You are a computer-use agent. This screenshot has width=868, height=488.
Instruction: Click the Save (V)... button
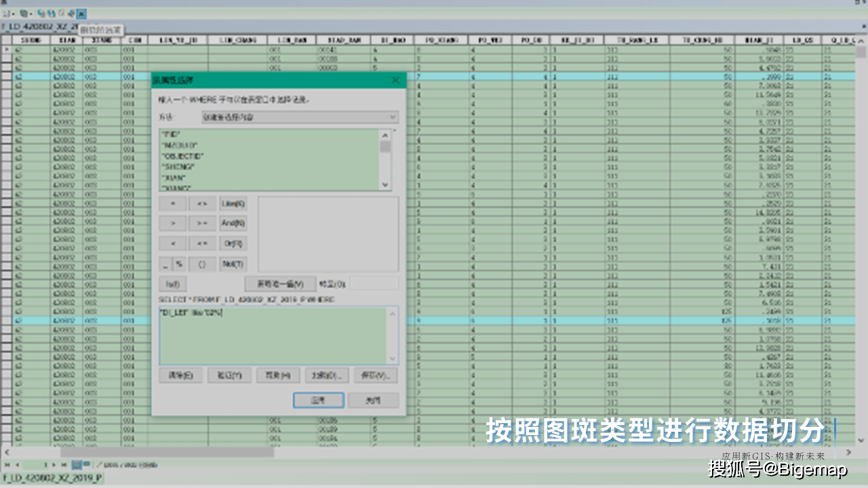(376, 375)
